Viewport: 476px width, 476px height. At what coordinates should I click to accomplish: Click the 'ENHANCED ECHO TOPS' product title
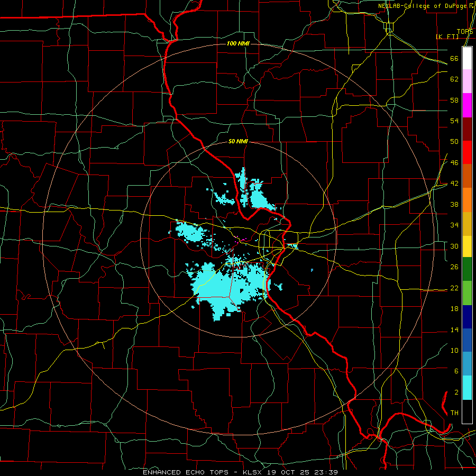coord(186,472)
